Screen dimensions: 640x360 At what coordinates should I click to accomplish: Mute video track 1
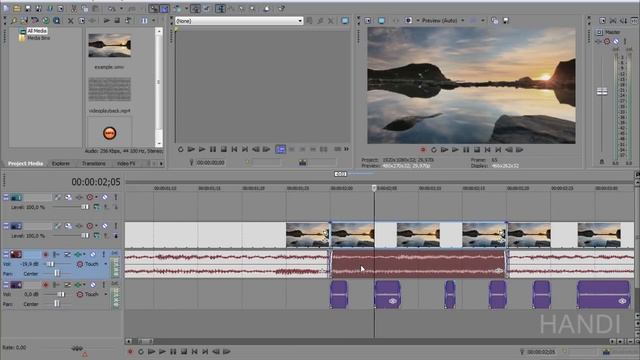point(105,197)
